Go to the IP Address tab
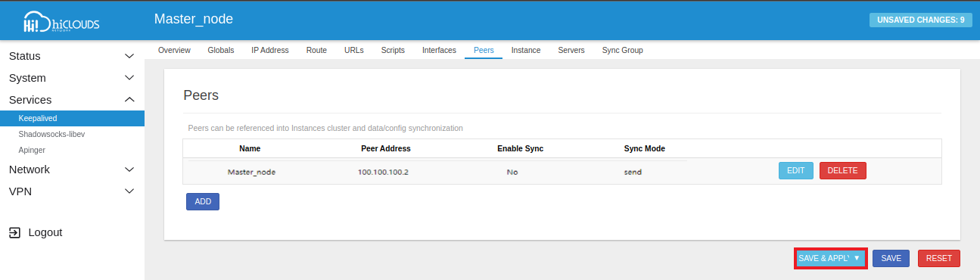 pos(270,50)
